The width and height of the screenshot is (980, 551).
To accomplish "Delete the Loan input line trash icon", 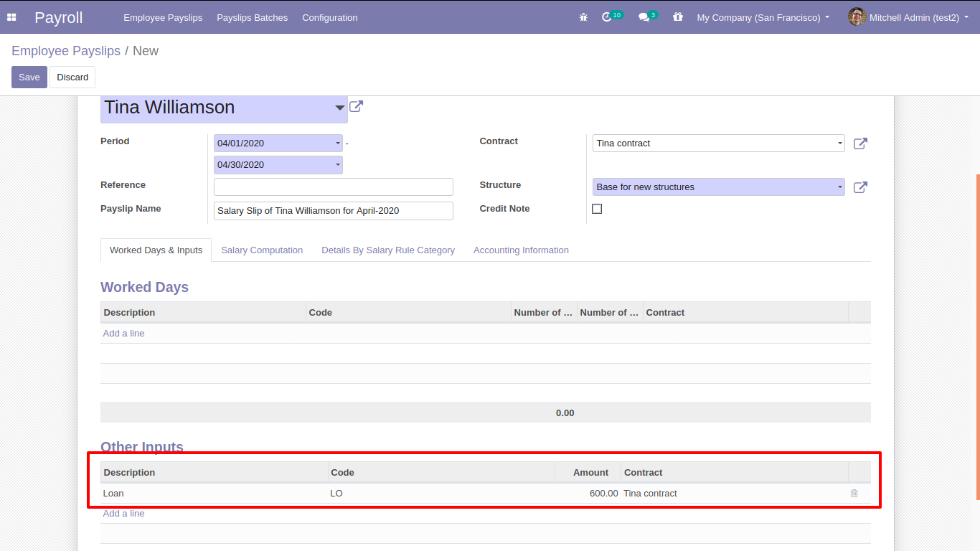I will [x=854, y=494].
